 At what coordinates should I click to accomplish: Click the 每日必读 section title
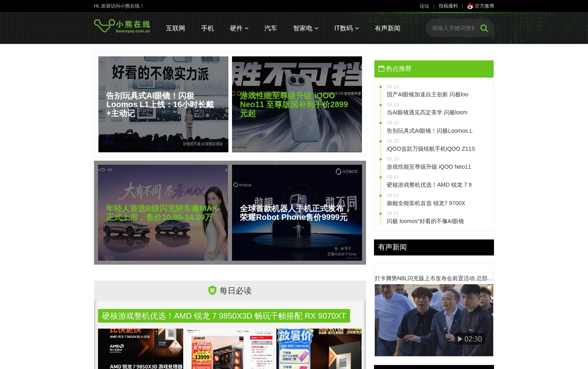pyautogui.click(x=235, y=291)
